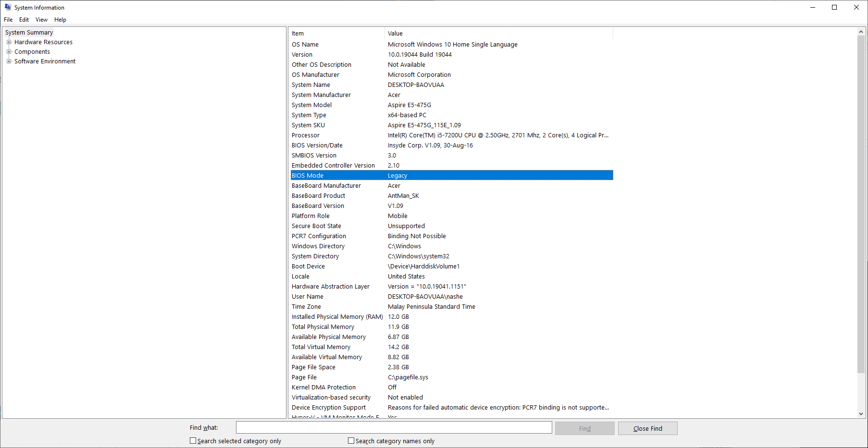Screen dimensions: 868x448
Task: Select the Page File Space row
Action: coord(452,367)
